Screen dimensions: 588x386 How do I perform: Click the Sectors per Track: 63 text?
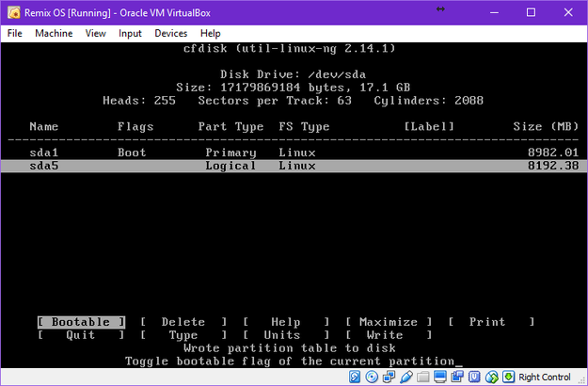tap(275, 101)
